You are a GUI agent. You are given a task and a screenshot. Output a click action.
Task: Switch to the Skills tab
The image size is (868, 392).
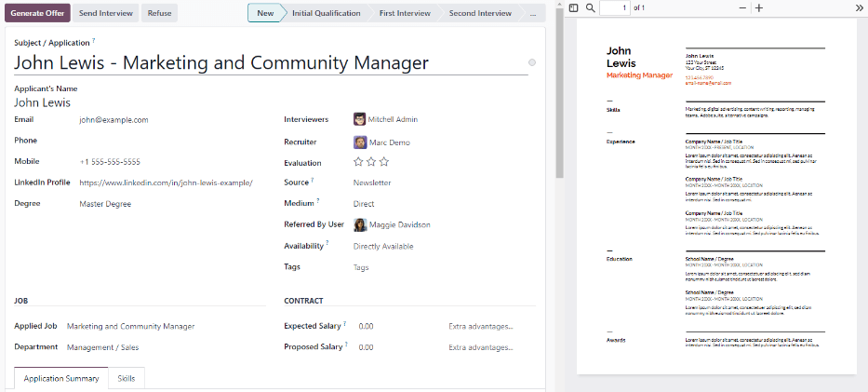click(127, 379)
